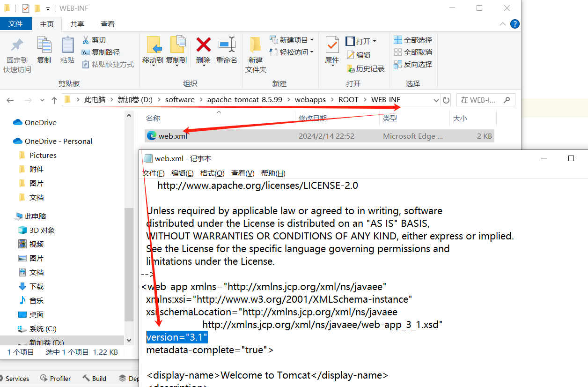
Task: Click the Paste icon in ribbon
Action: point(67,45)
